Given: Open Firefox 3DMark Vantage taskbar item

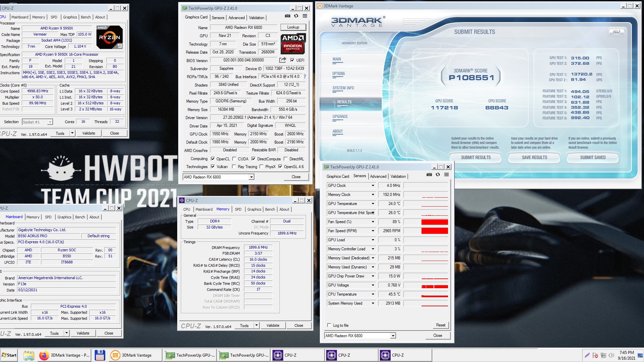Looking at the screenshot, I should [64, 355].
